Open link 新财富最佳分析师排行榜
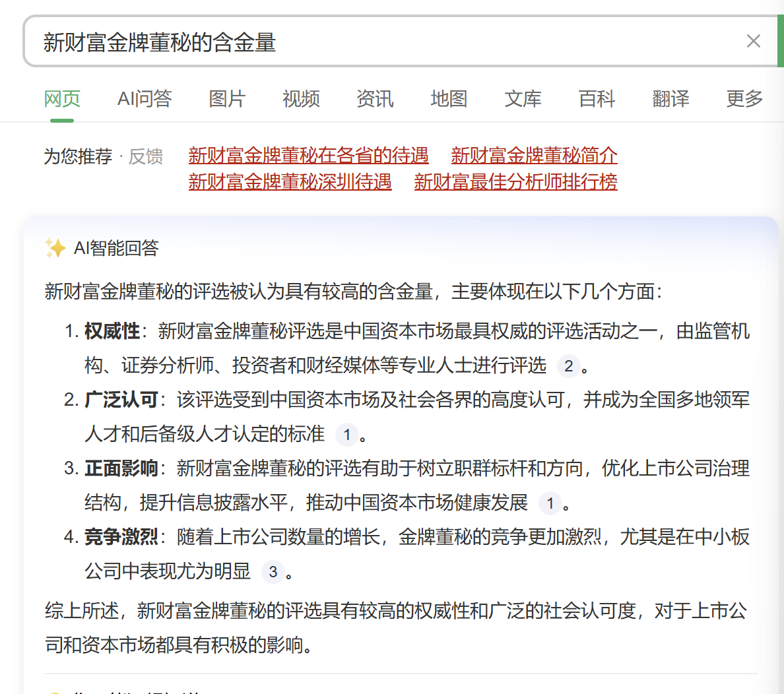The image size is (784, 694). coord(515,181)
